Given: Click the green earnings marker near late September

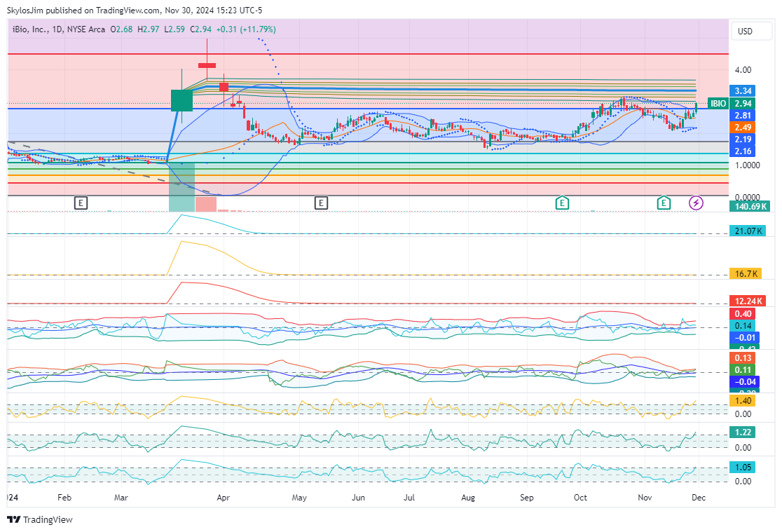Looking at the screenshot, I should coord(561,203).
